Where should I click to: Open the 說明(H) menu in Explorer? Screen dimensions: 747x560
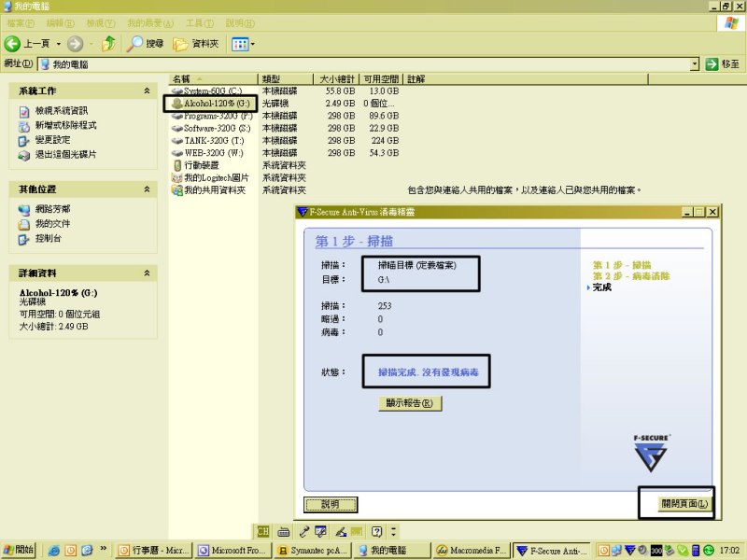point(240,22)
